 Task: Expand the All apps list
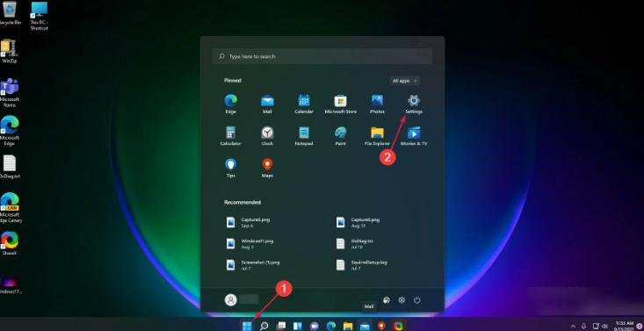[404, 81]
